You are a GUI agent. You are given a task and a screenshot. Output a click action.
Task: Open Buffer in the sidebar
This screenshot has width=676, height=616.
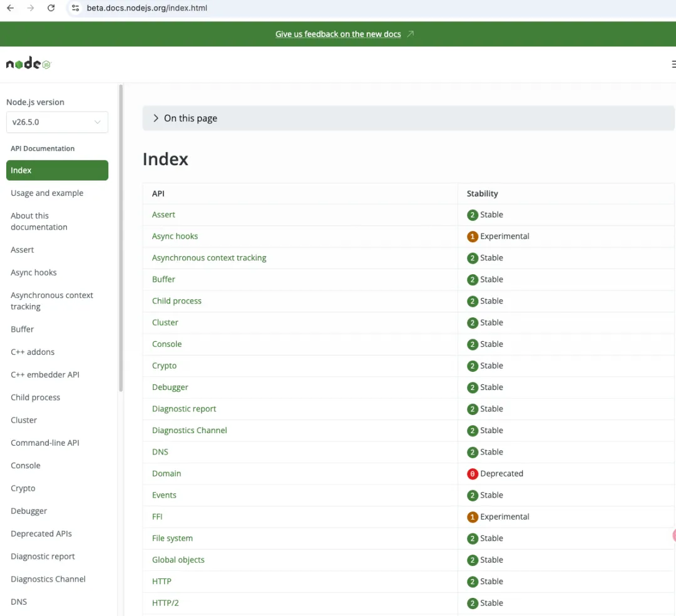(x=22, y=329)
